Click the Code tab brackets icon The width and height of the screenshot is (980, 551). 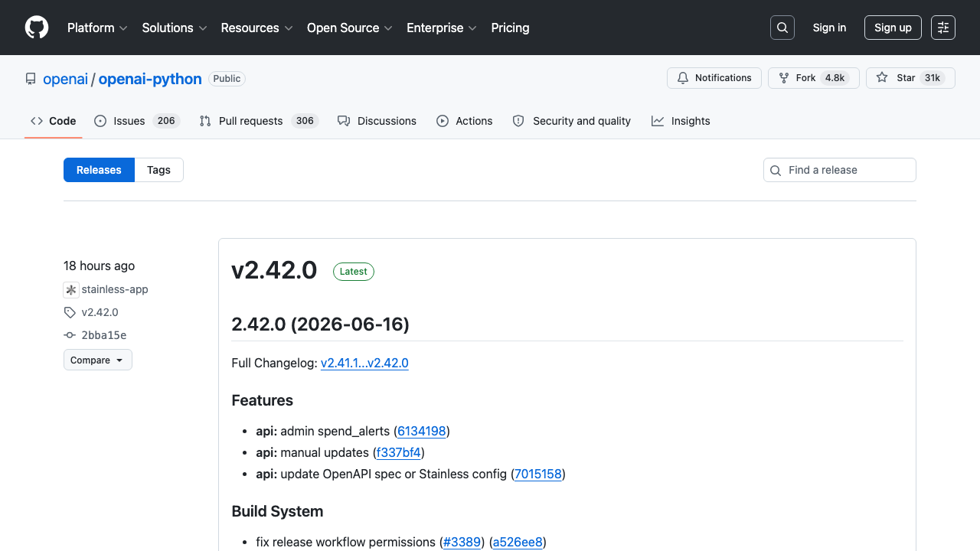(x=37, y=121)
